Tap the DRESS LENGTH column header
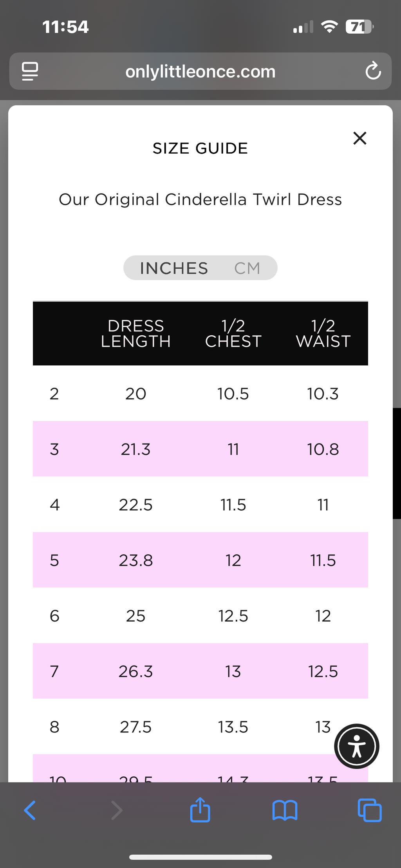The image size is (401, 868). click(135, 333)
